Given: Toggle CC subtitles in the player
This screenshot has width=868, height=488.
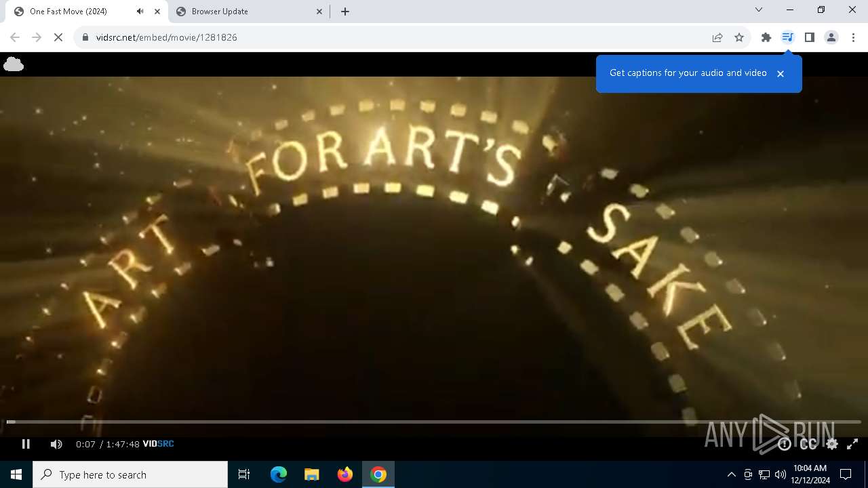Looking at the screenshot, I should (808, 444).
